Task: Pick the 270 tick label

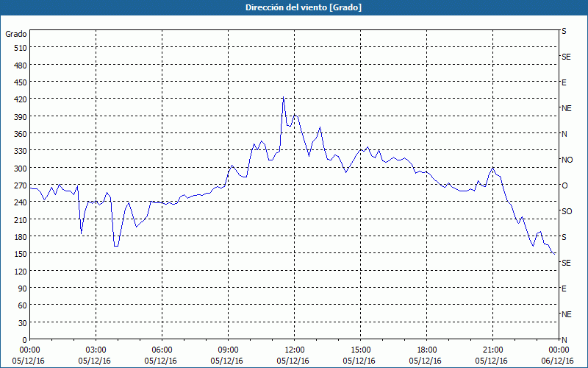Action: 21,185
